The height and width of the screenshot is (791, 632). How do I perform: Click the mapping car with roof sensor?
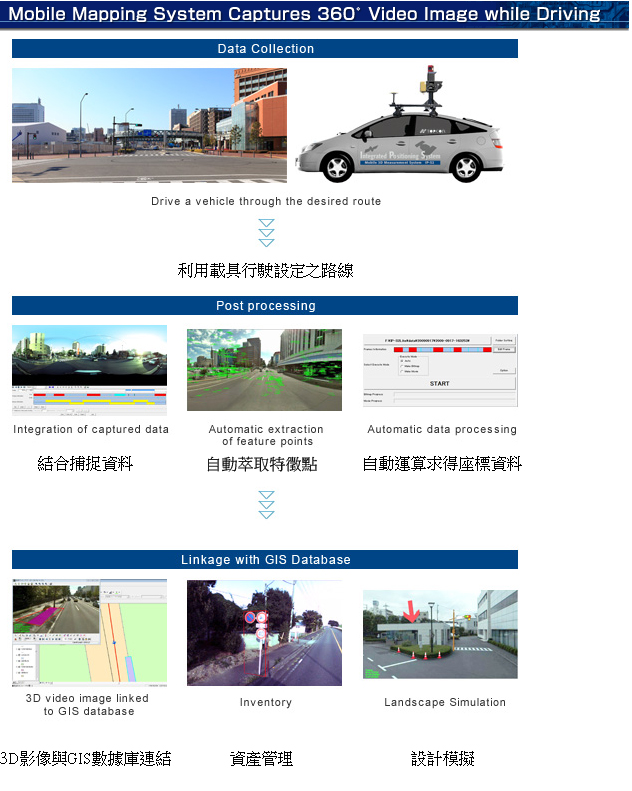tap(399, 125)
